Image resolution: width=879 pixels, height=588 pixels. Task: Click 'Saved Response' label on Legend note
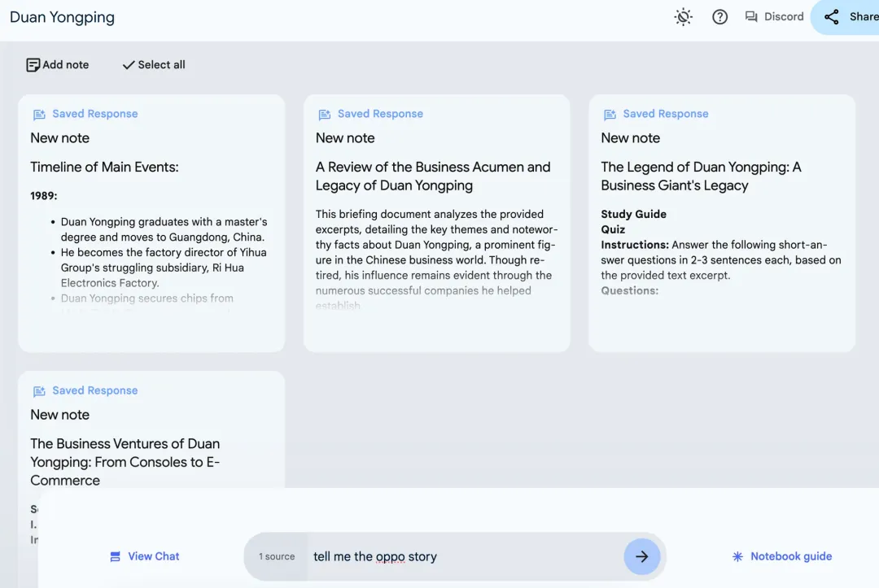click(666, 114)
